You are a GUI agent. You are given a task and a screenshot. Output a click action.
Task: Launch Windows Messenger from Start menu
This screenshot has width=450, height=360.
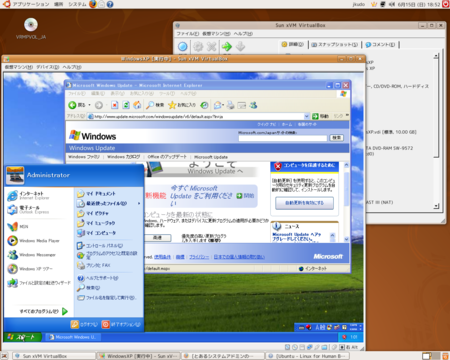(x=32, y=255)
